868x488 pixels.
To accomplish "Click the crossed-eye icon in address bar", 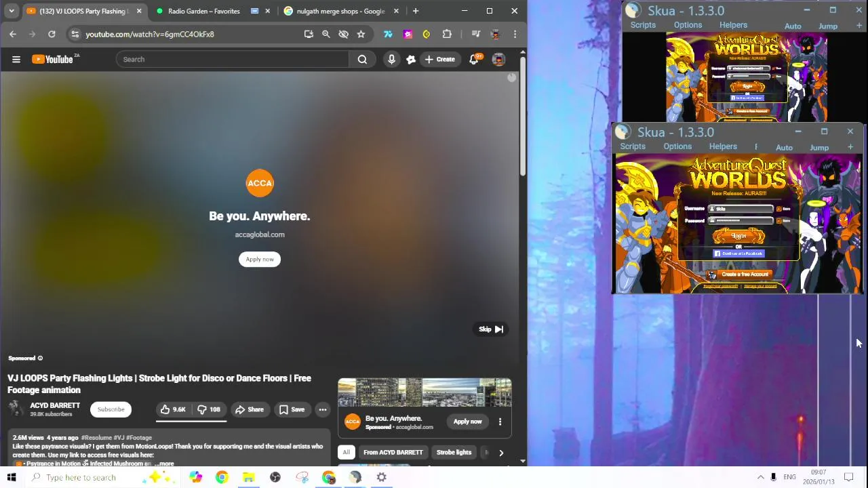I will (343, 34).
